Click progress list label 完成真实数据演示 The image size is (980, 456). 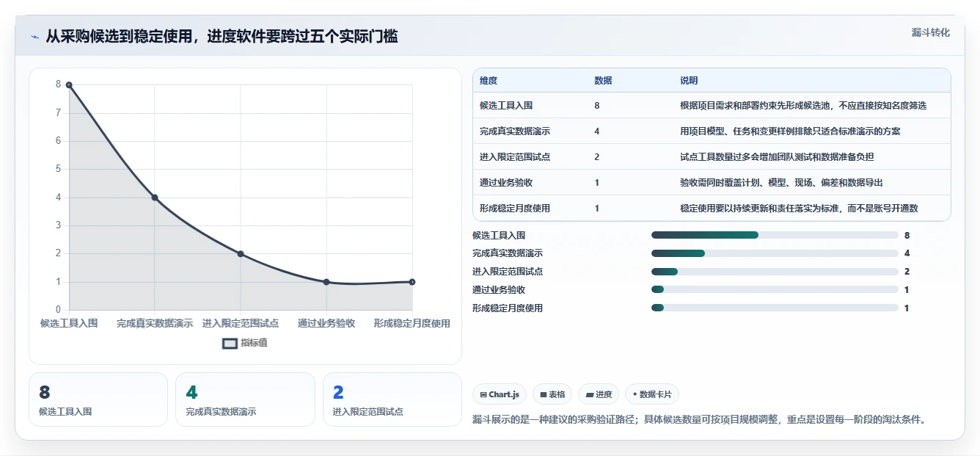point(508,253)
